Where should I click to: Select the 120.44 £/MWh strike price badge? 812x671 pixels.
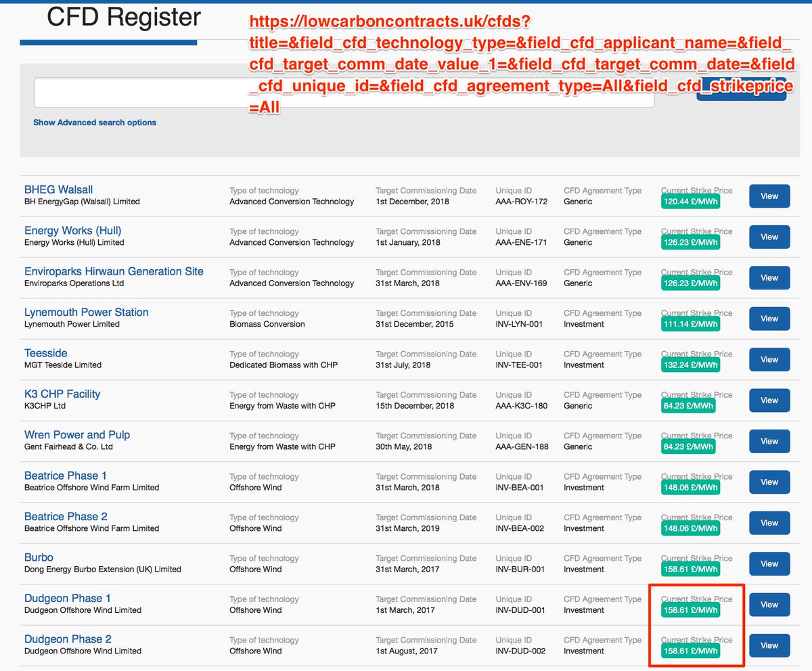(x=690, y=202)
